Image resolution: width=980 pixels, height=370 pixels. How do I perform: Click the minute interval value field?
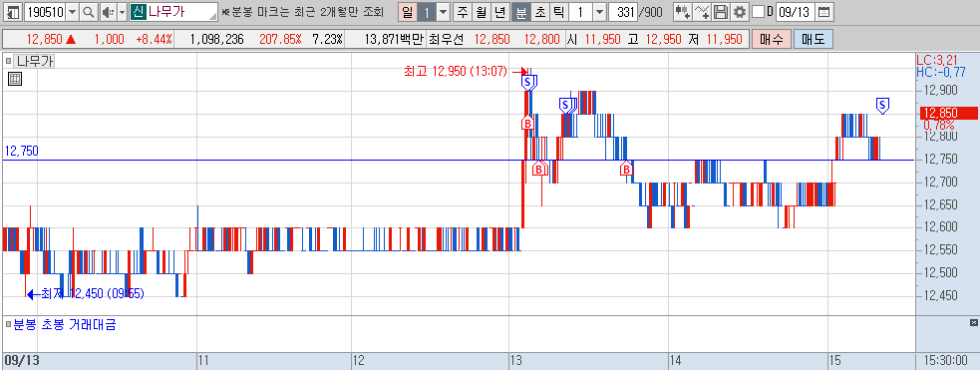(580, 11)
